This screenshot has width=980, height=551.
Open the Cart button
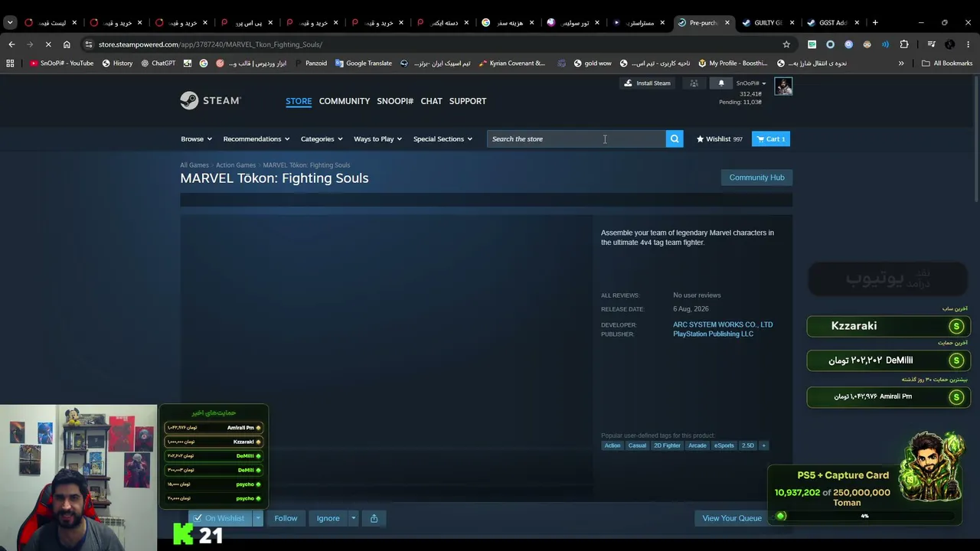pos(770,139)
